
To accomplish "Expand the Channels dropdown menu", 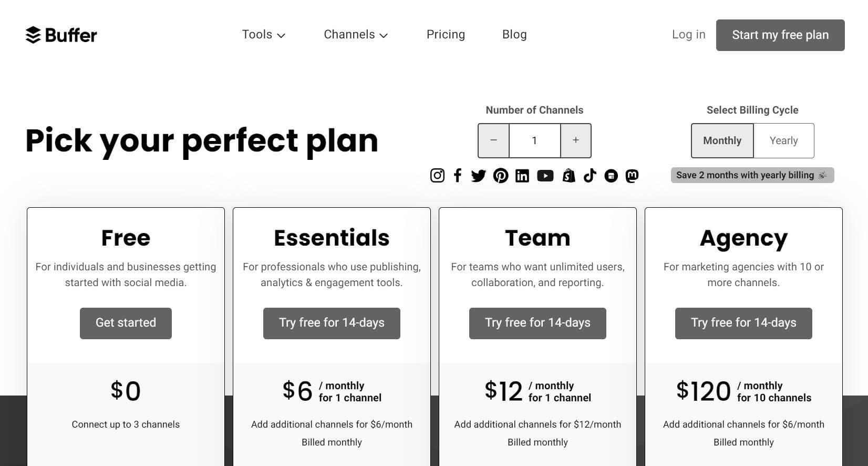I will [355, 34].
